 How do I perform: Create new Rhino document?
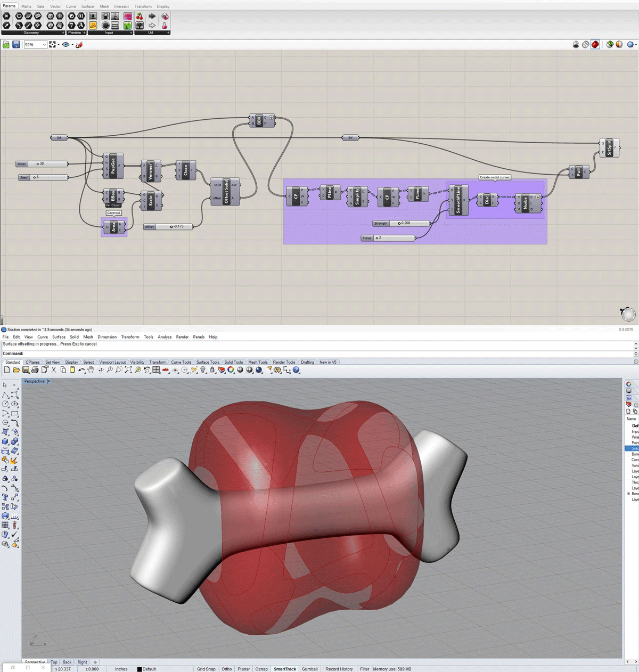click(x=7, y=370)
